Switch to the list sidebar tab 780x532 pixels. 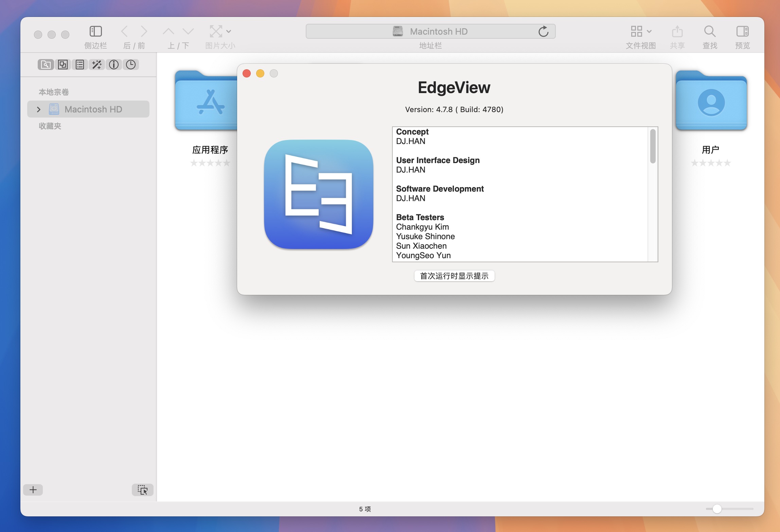click(x=80, y=65)
